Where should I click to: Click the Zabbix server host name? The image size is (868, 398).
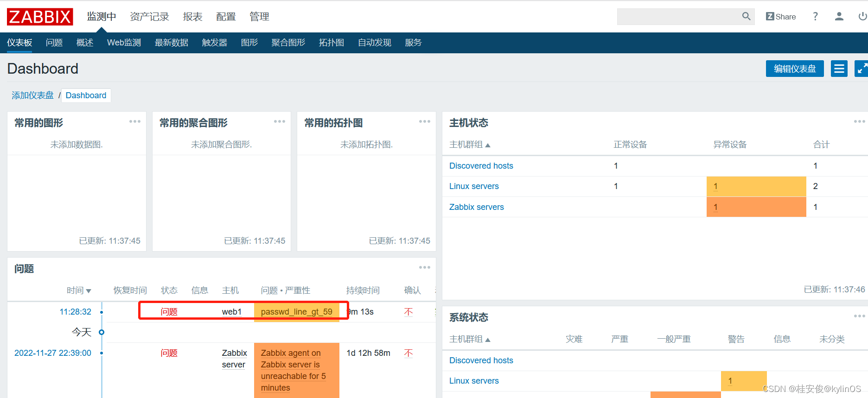[235, 359]
